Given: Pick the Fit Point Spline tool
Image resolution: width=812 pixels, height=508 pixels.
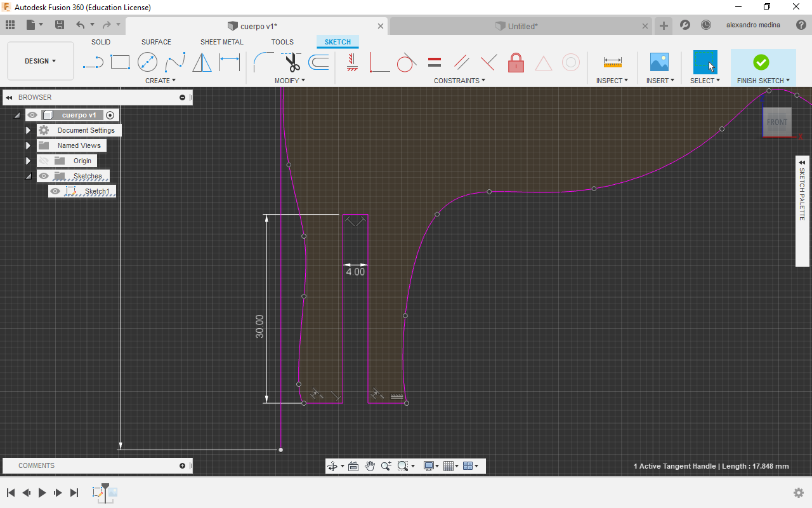Looking at the screenshot, I should (174, 62).
